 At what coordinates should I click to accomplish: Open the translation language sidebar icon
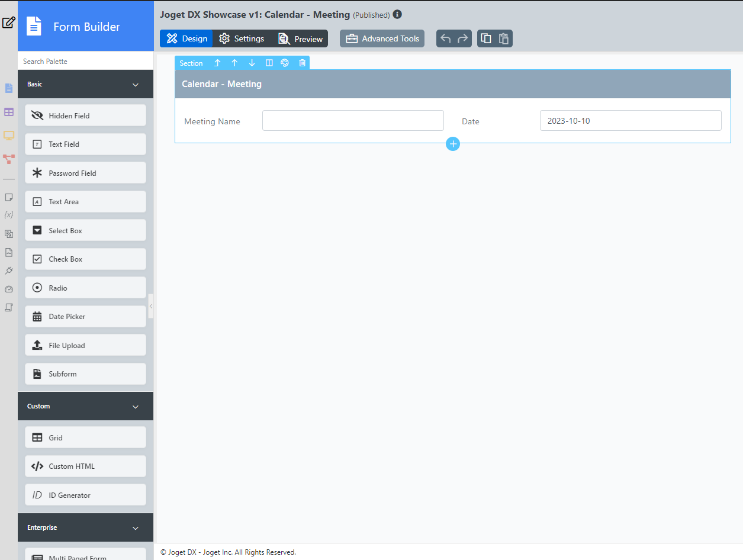[9, 234]
